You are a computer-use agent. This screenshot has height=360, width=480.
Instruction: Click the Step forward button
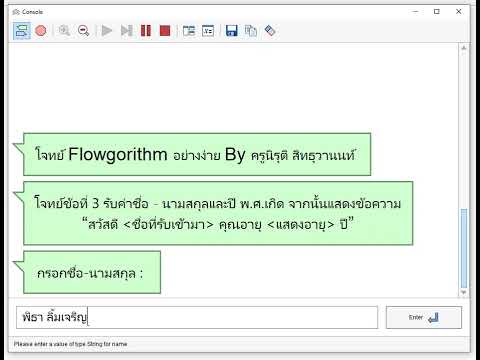click(x=126, y=31)
